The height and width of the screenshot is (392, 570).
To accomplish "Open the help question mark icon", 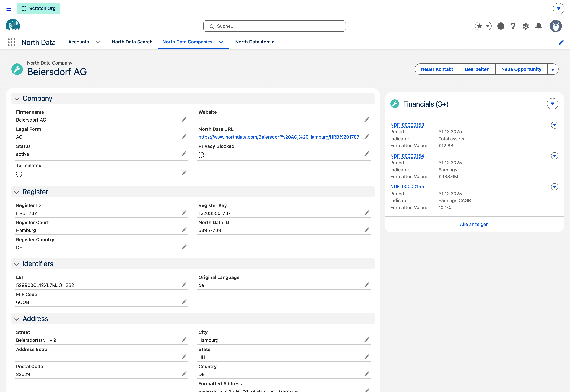I will (513, 26).
